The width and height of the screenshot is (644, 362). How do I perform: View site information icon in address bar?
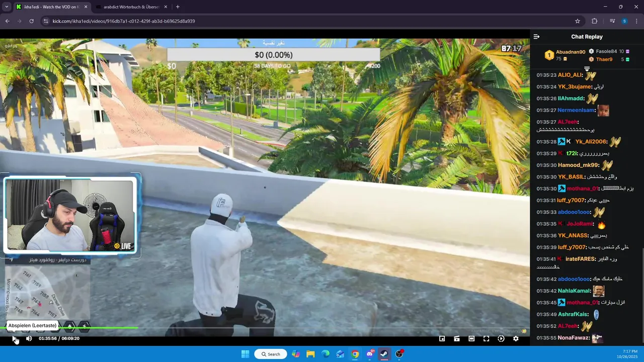click(x=46, y=21)
